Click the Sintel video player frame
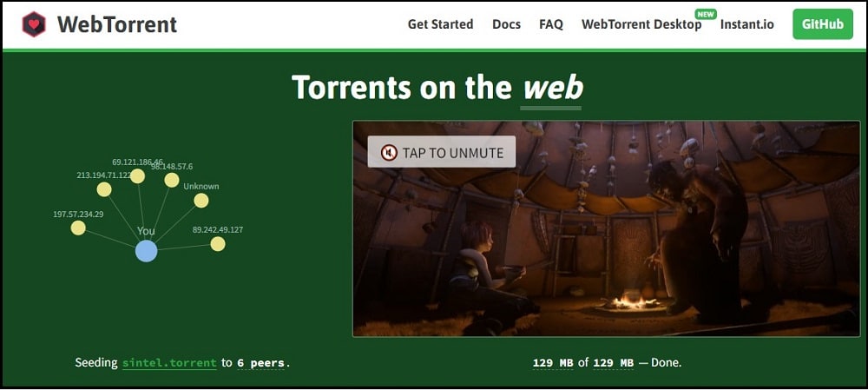This screenshot has height=390, width=868. click(606, 228)
